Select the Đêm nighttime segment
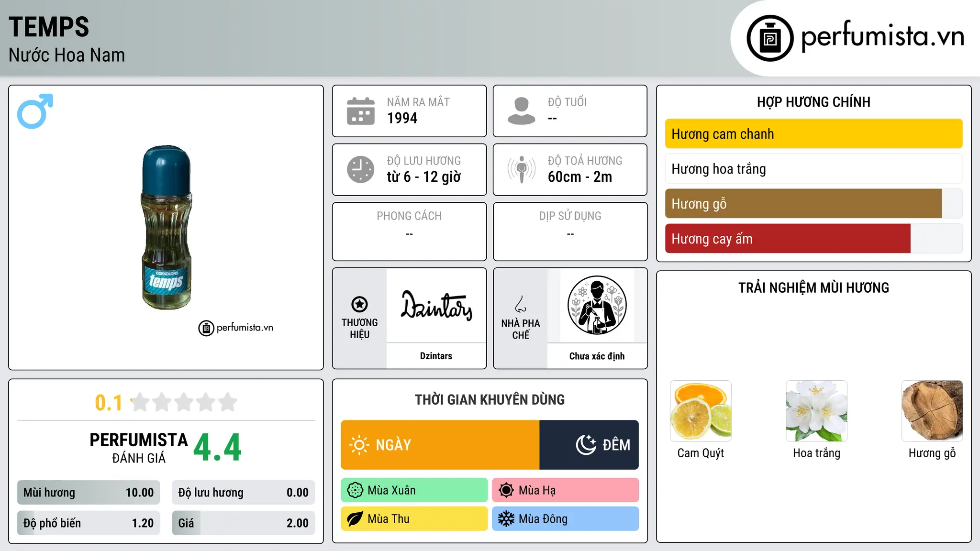Screen dimensions: 980x551 589,445
